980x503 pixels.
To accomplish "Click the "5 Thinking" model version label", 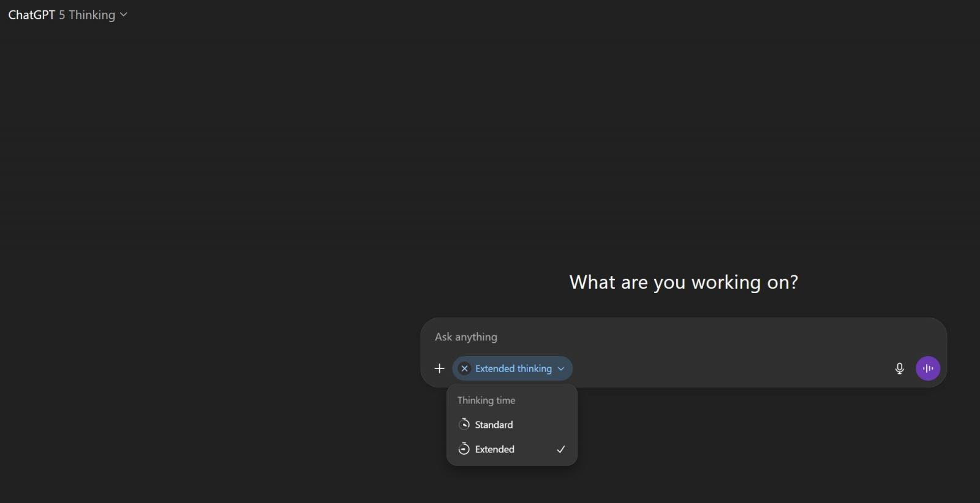I will coord(87,15).
